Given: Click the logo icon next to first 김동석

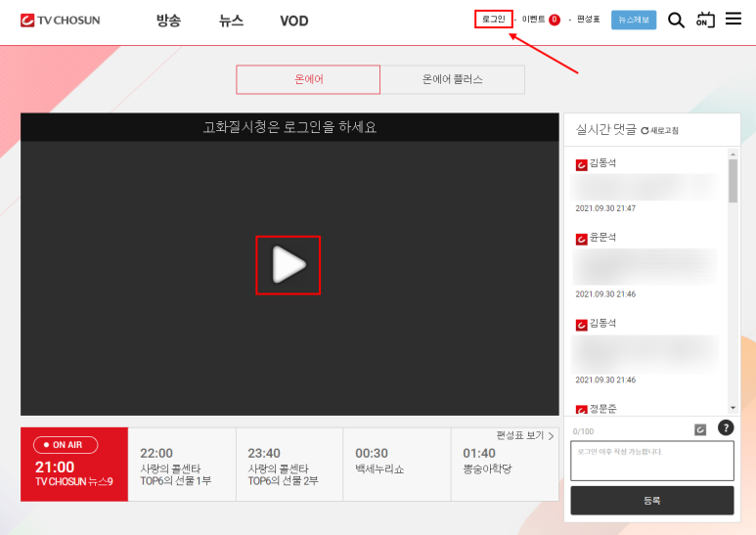Looking at the screenshot, I should tap(582, 165).
